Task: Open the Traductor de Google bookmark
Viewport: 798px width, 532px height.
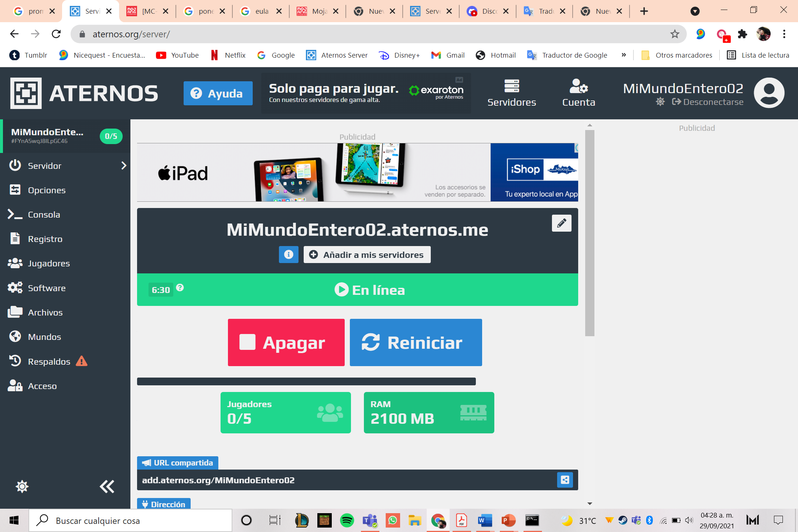Action: 567,55
